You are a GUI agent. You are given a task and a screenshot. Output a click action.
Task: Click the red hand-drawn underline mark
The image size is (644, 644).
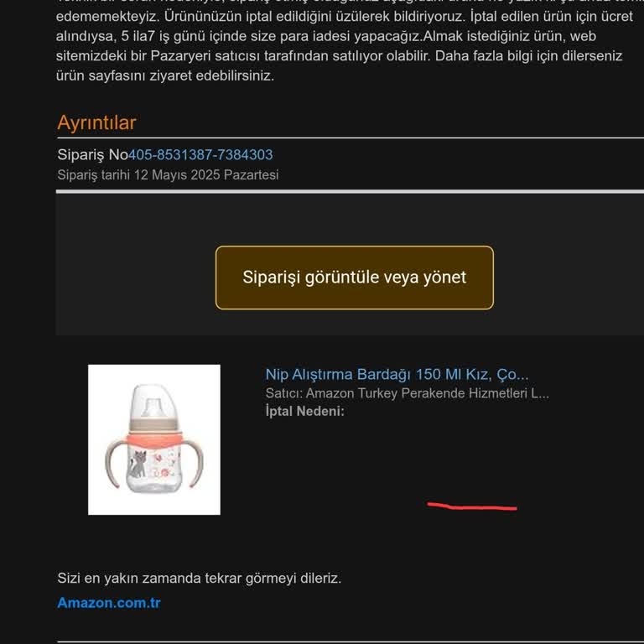click(472, 506)
